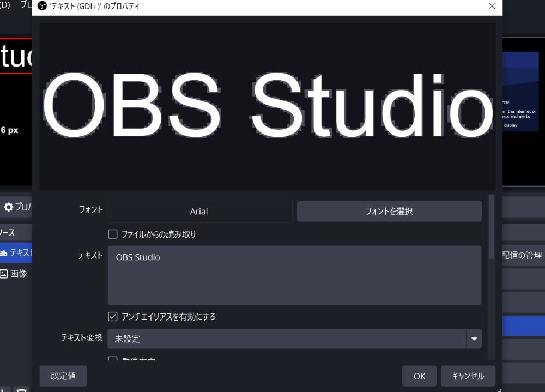Open the font chooser with フォントを選択
545x392 pixels.
389,211
